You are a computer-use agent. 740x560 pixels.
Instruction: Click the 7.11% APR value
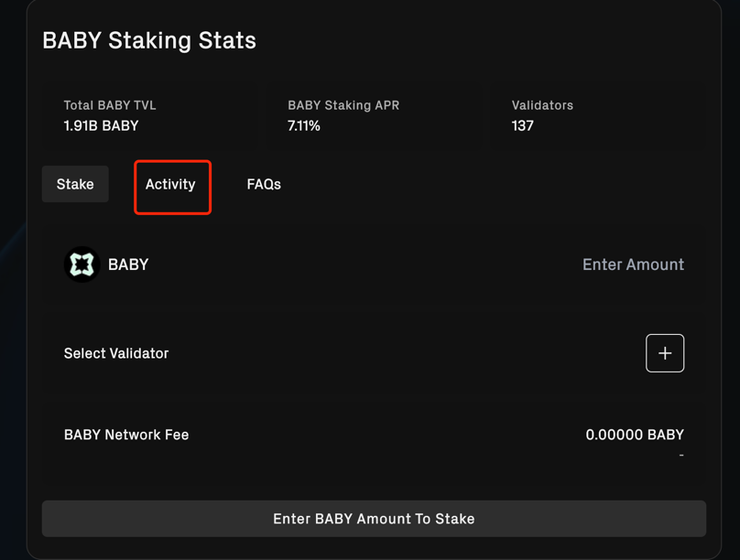tap(303, 125)
